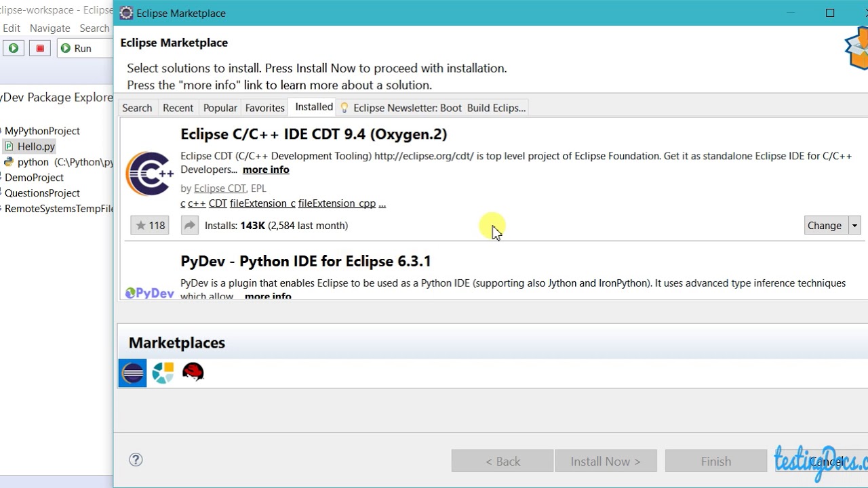
Task: Select the Eclipse Marketplace catalog icon
Action: click(x=132, y=373)
